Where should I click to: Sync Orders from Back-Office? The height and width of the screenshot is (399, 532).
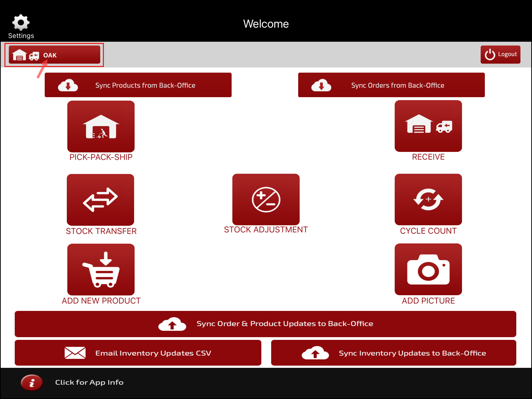coord(391,85)
